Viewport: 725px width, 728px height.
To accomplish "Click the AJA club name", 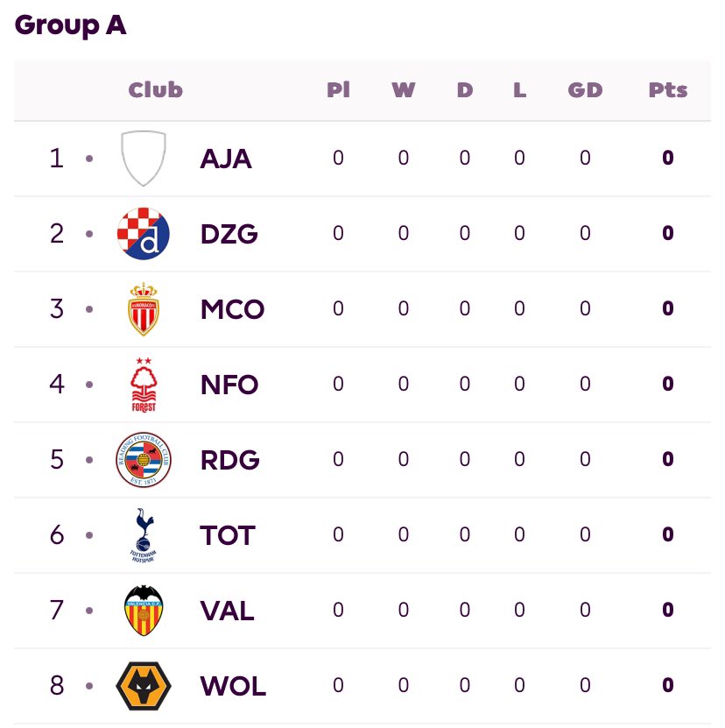I will (x=226, y=159).
